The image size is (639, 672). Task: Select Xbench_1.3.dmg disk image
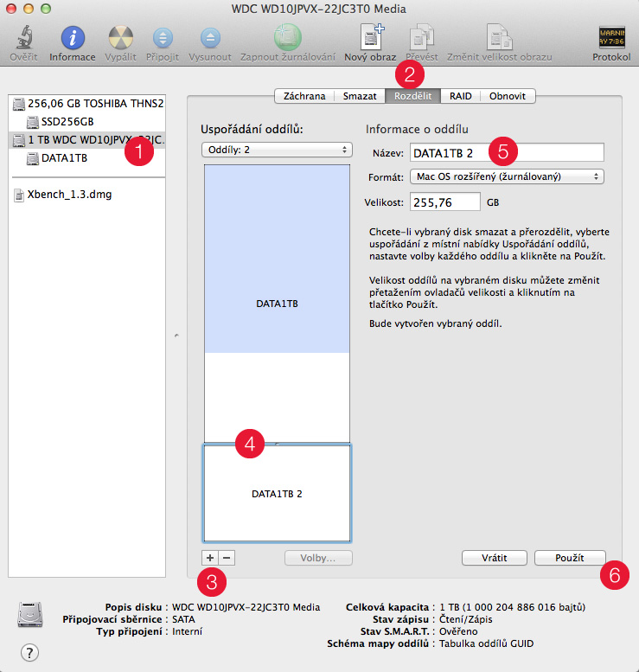[x=69, y=195]
